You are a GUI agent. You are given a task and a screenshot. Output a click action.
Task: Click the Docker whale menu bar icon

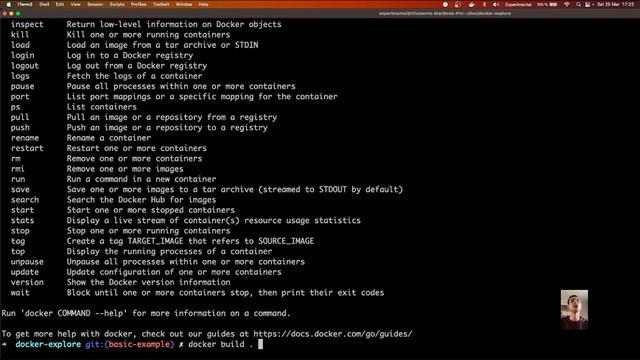pyautogui.click(x=471, y=4)
